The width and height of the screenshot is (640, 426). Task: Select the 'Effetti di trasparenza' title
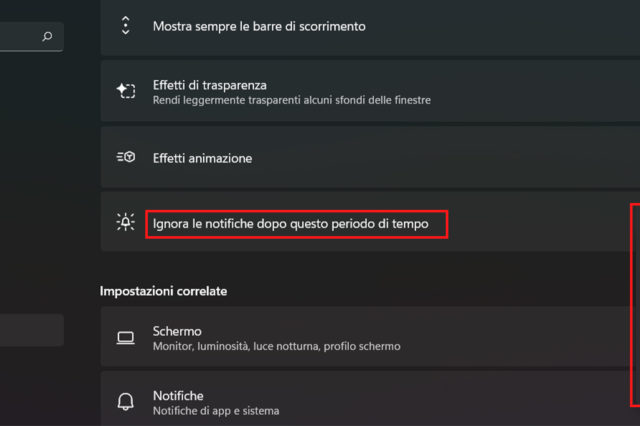pos(210,85)
